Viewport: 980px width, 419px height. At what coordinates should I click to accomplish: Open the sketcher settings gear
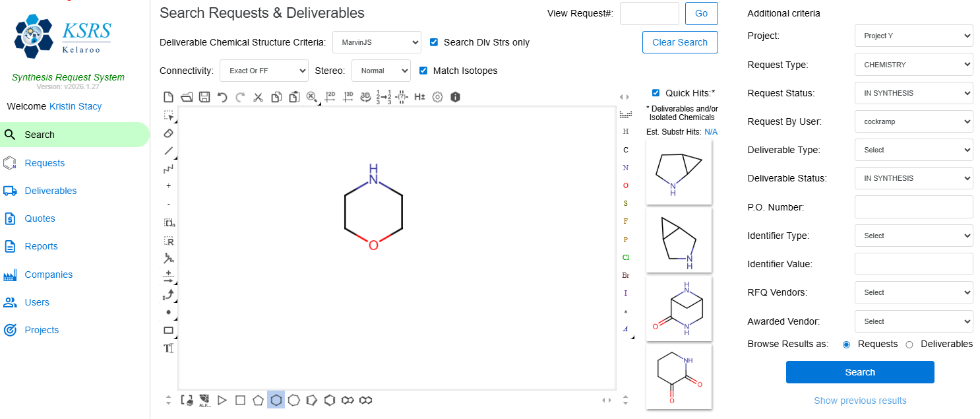pyautogui.click(x=437, y=97)
